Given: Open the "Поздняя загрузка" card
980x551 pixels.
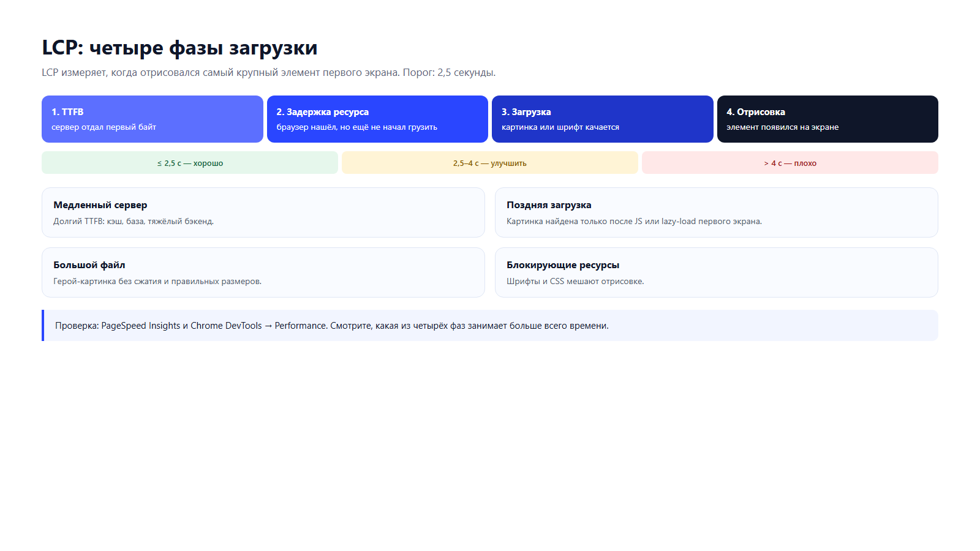Looking at the screenshot, I should point(717,212).
